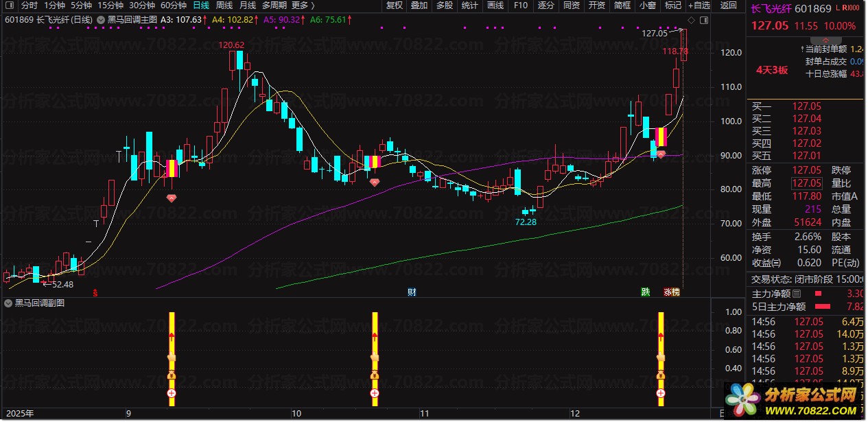Click the 叠加 overlay button
This screenshot has width=868, height=422.
click(x=419, y=5)
